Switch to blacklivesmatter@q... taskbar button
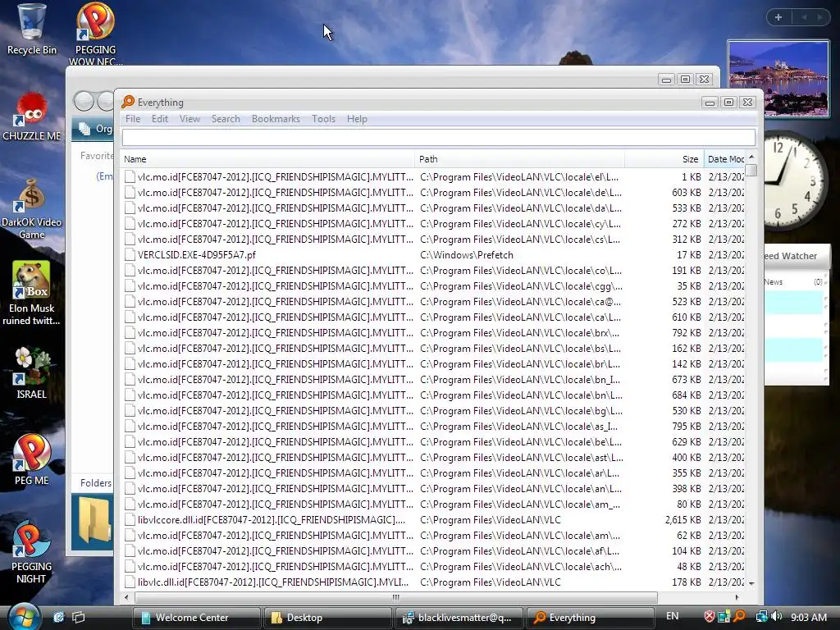The width and height of the screenshot is (840, 630). tap(459, 618)
